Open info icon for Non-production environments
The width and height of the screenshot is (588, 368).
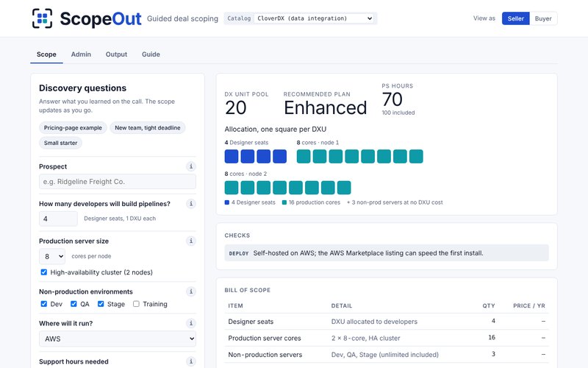click(191, 291)
